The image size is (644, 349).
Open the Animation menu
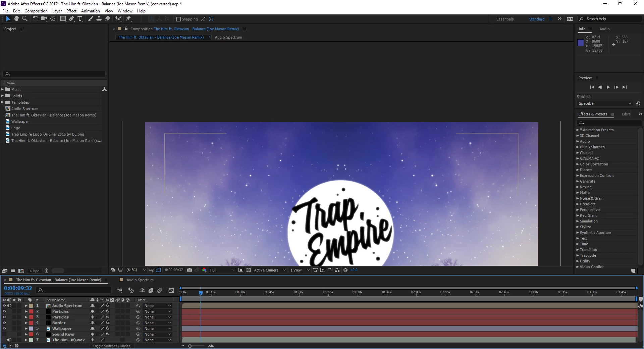click(x=91, y=11)
